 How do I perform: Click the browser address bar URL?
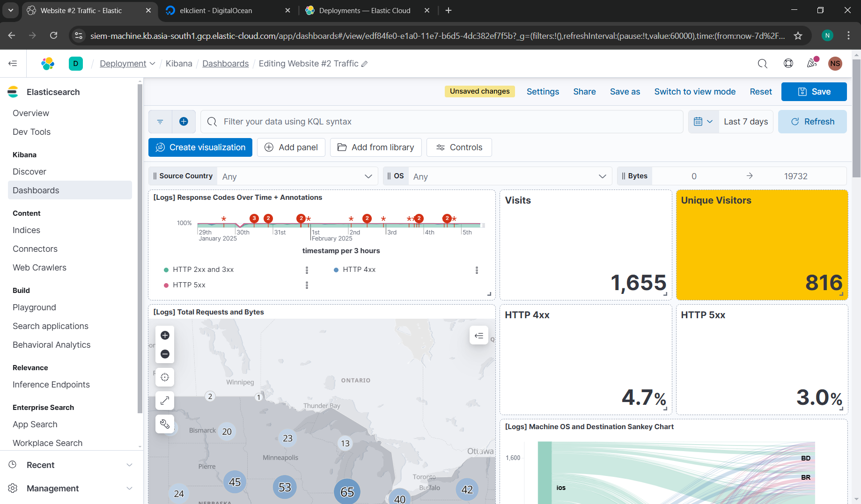tap(437, 36)
